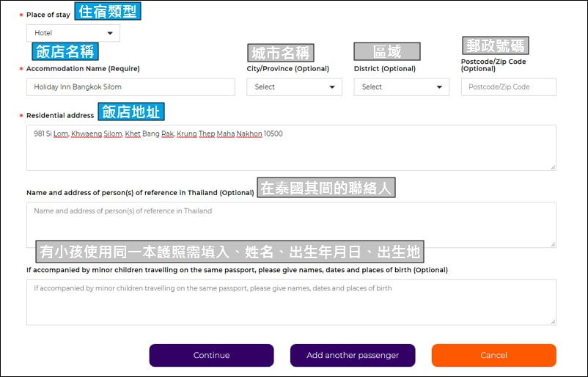Viewport: 588px width, 377px height.
Task: Click the Name and address of person(s) of reference label
Action: [140, 193]
